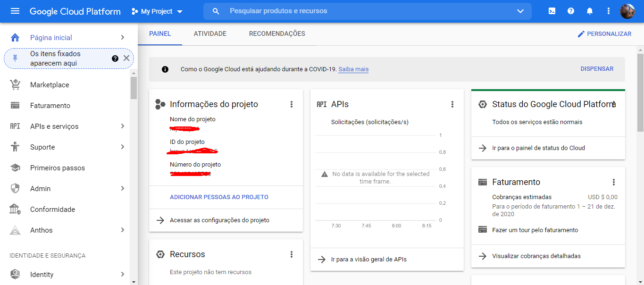Open the top bar three-dot settings menu
The width and height of the screenshot is (644, 285).
[x=609, y=11]
